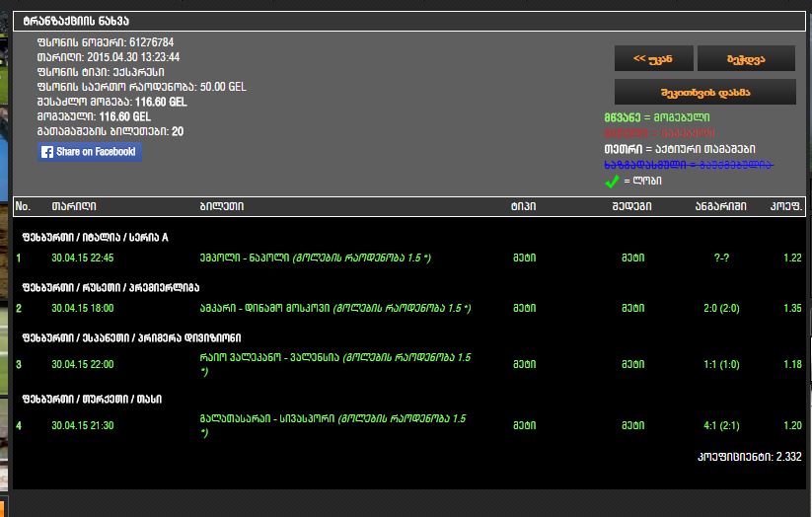Select the 'ბილეთი' column header
812x517 pixels.
222,206
